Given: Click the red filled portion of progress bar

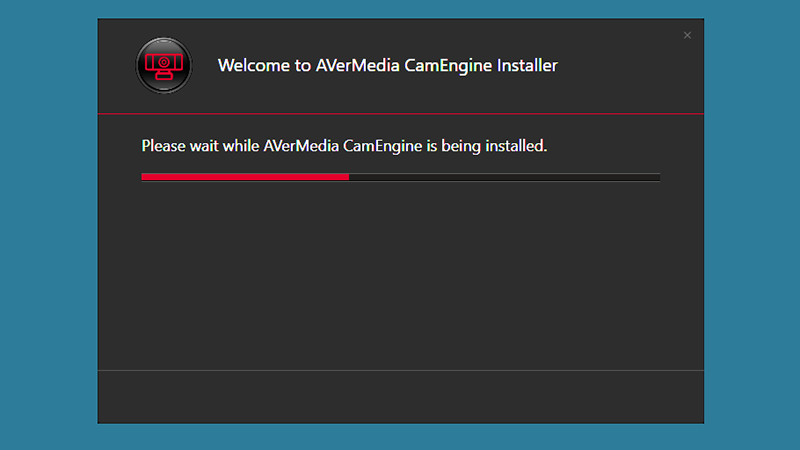Looking at the screenshot, I should (245, 177).
